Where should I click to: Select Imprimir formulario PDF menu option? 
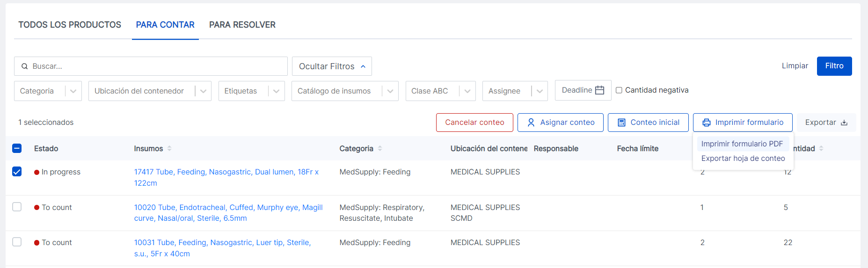pyautogui.click(x=742, y=144)
